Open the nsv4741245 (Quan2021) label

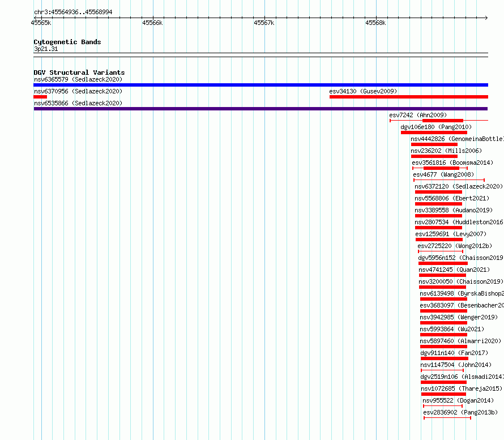(454, 270)
